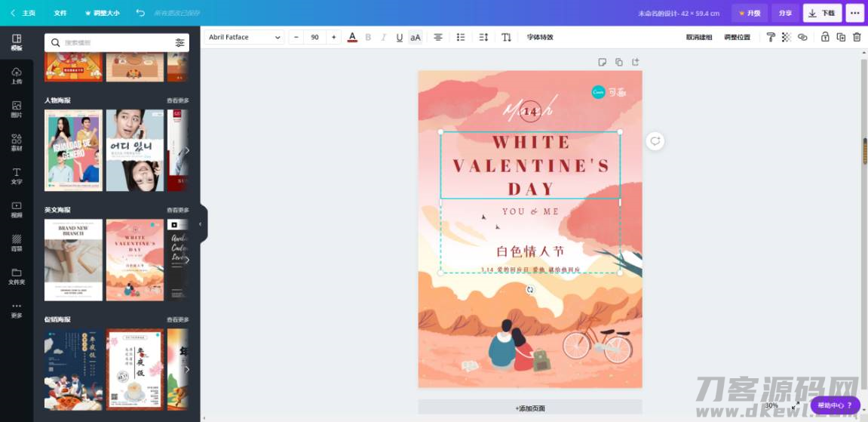Open the 背景 background sidebar tab
Viewport: 868px width, 422px height.
coord(17,242)
